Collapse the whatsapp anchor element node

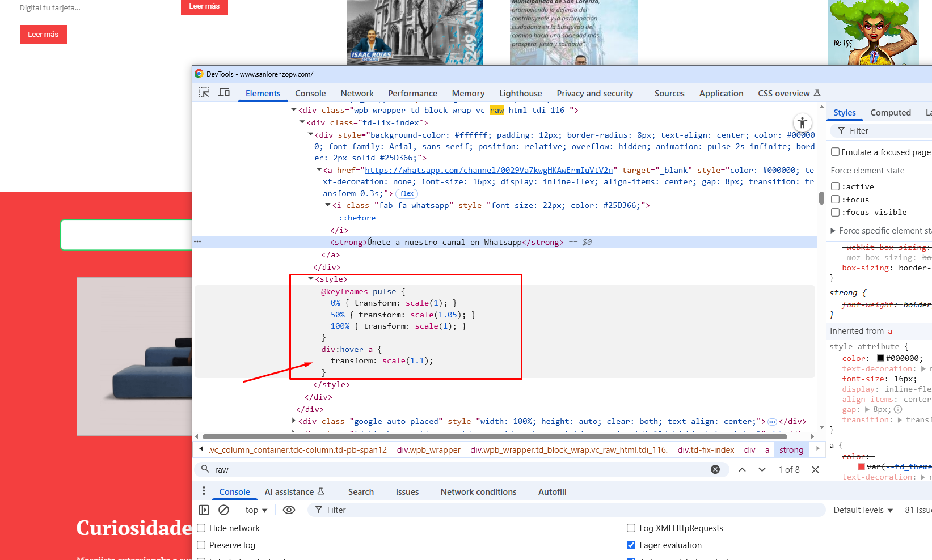[x=319, y=169]
